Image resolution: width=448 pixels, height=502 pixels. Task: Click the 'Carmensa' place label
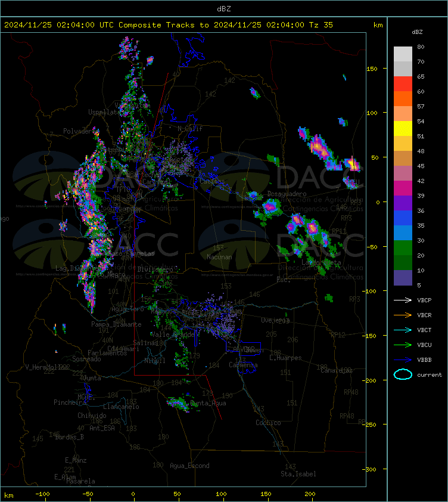pyautogui.click(x=243, y=365)
